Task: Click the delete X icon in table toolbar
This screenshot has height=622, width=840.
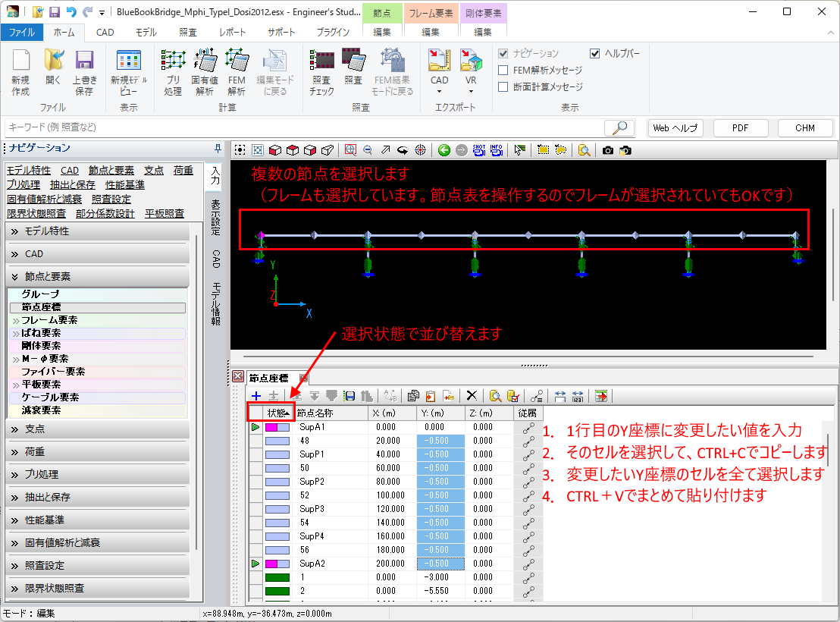Action: pyautogui.click(x=472, y=395)
